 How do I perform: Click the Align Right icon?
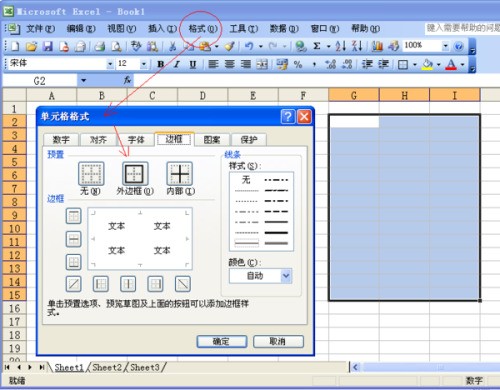click(246, 64)
